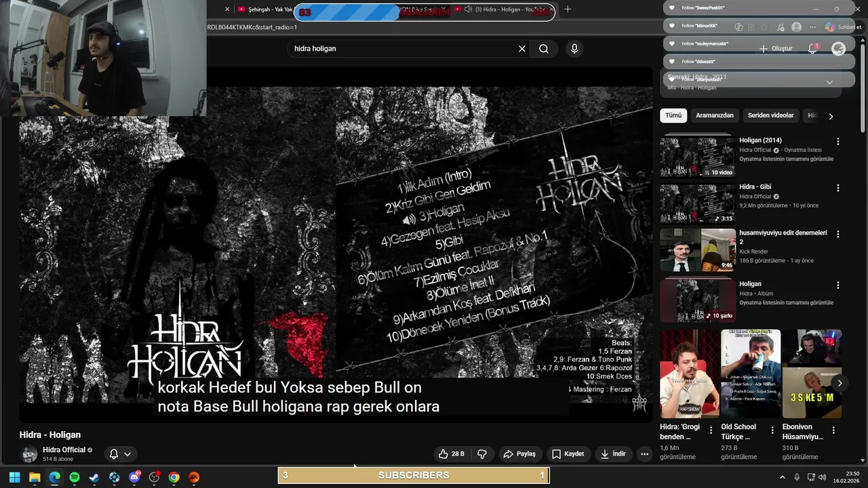The image size is (868, 488).
Task: Open File Explorer from taskbar
Action: (35, 477)
